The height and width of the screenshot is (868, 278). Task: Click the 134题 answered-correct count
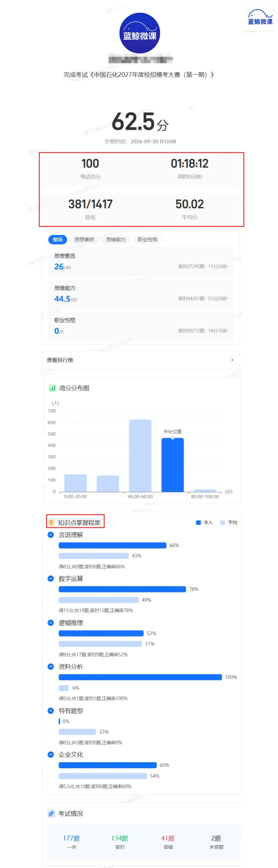click(119, 838)
